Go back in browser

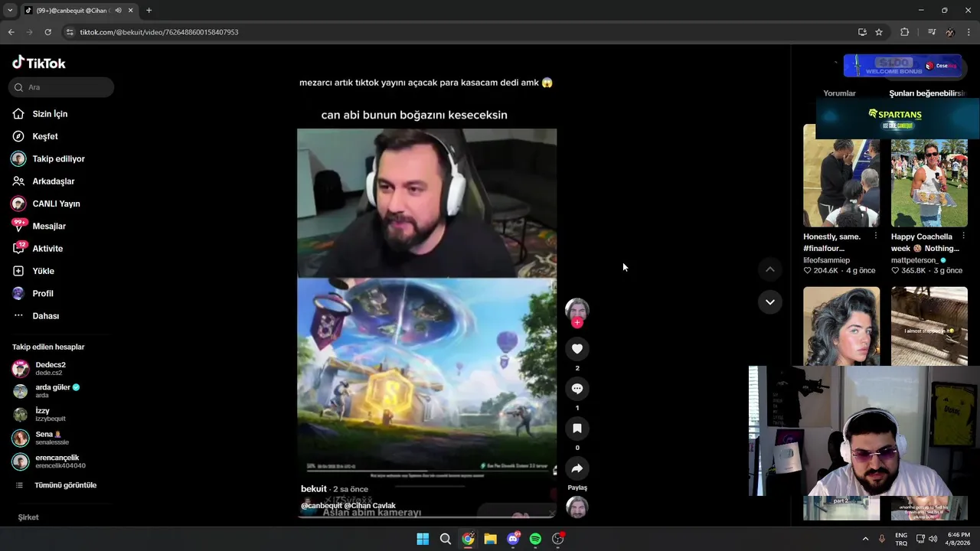coord(11,32)
